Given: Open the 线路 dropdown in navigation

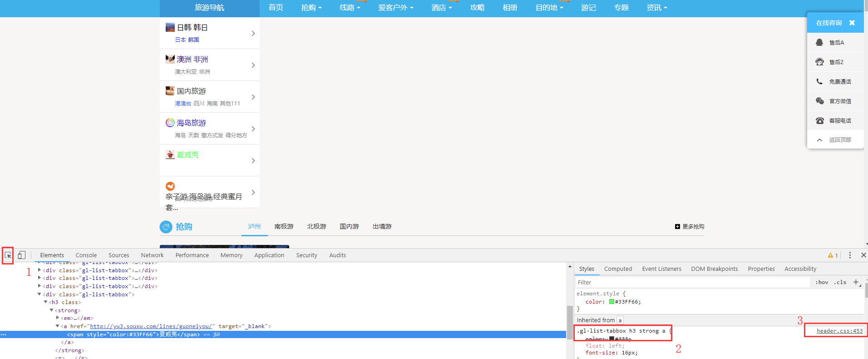Looking at the screenshot, I should tap(350, 8).
